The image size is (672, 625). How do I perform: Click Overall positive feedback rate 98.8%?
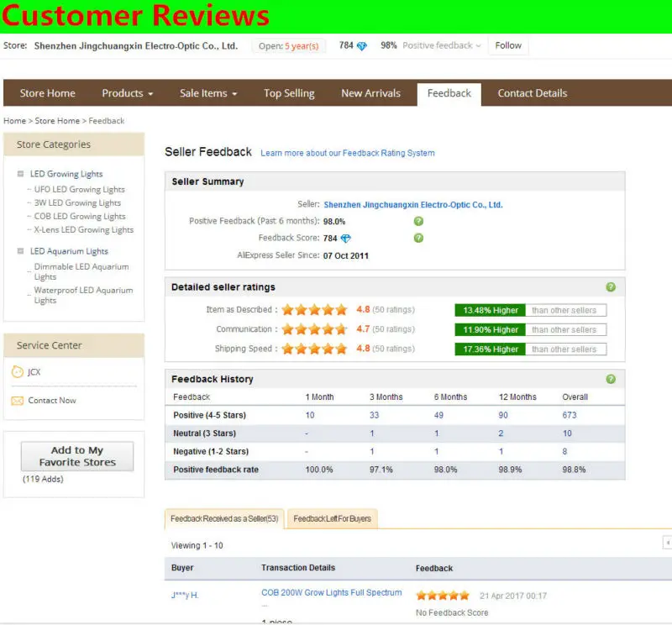click(x=574, y=470)
